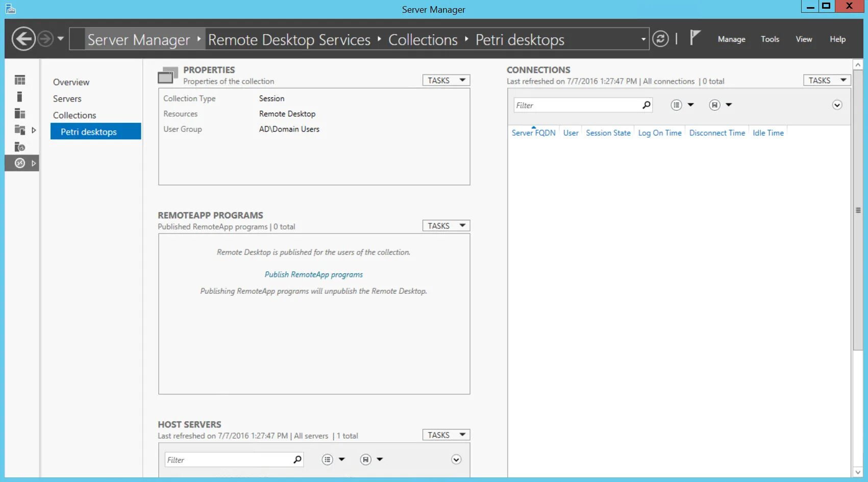Viewport: 868px width, 482px height.
Task: Open the View menu
Action: [804, 39]
